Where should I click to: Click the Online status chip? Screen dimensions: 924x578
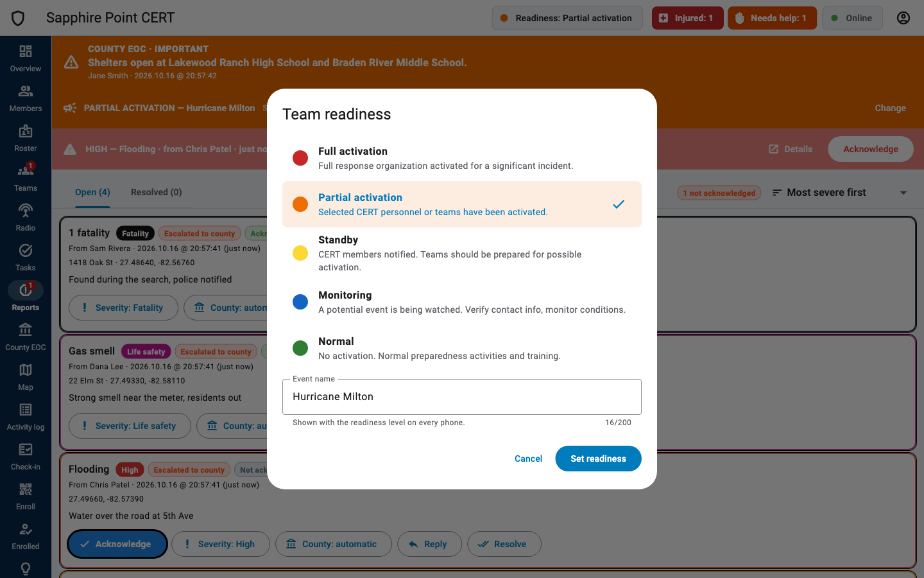tap(852, 18)
